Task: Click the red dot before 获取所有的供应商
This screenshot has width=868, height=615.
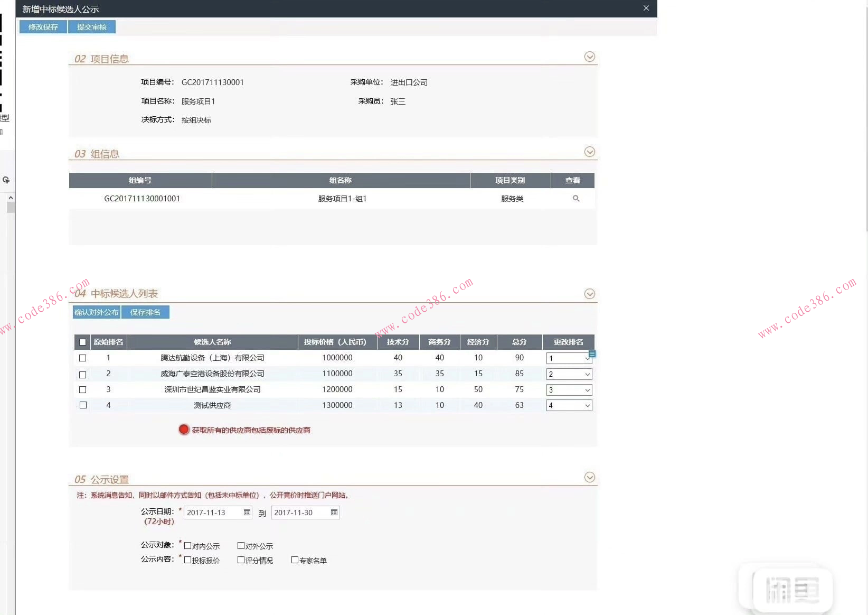Action: click(x=184, y=430)
